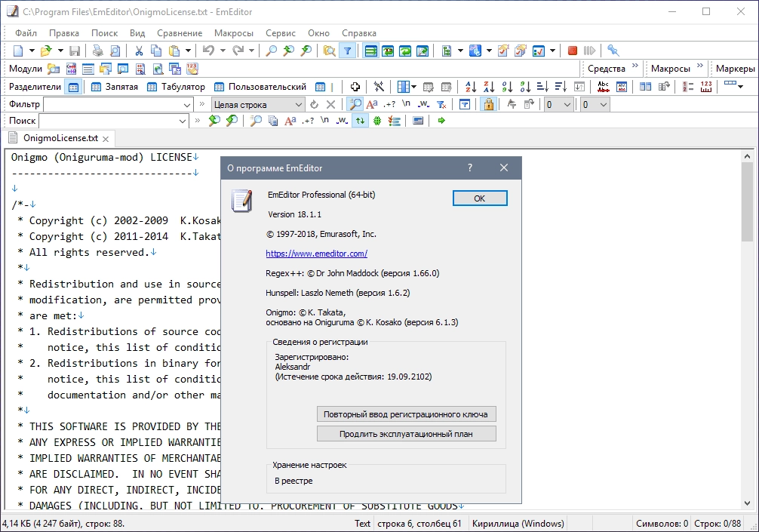
Task: Click the green arrow at the Поиск toolbar end
Action: pyautogui.click(x=441, y=121)
